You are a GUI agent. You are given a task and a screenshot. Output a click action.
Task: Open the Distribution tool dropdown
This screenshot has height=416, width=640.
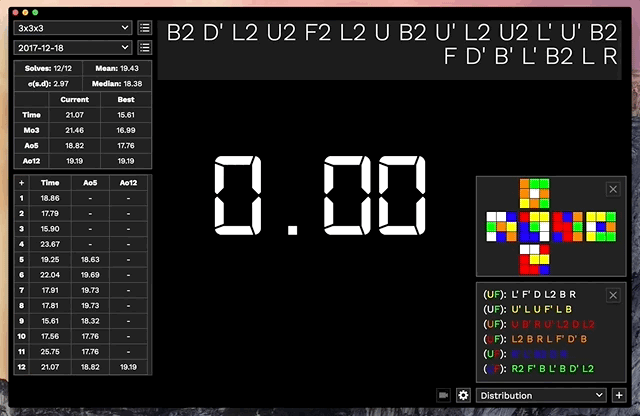541,395
